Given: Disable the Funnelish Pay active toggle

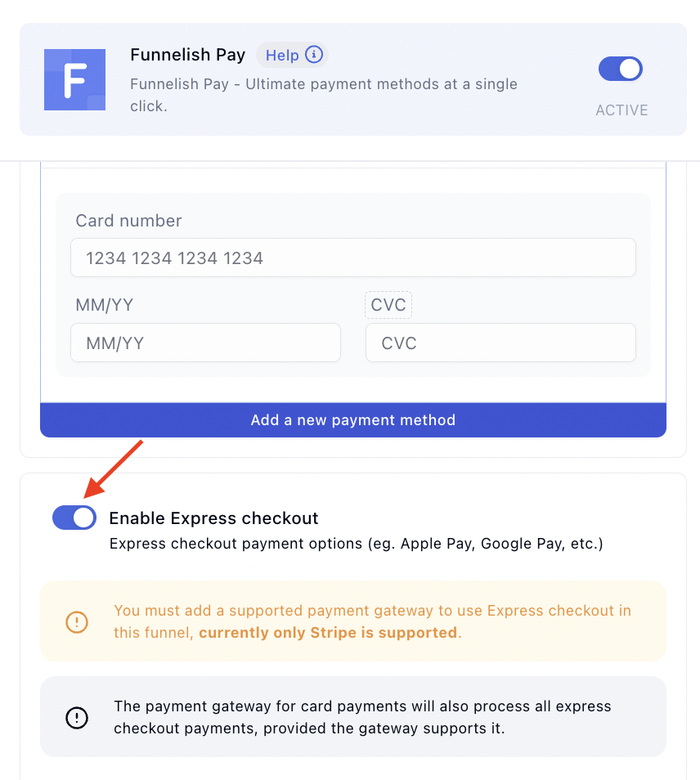Looking at the screenshot, I should coord(621,69).
